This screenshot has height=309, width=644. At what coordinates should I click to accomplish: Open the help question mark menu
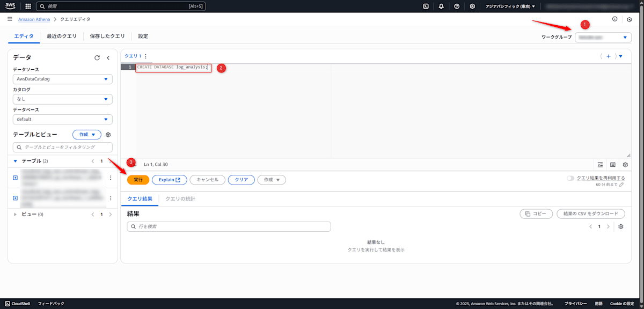pyautogui.click(x=457, y=6)
